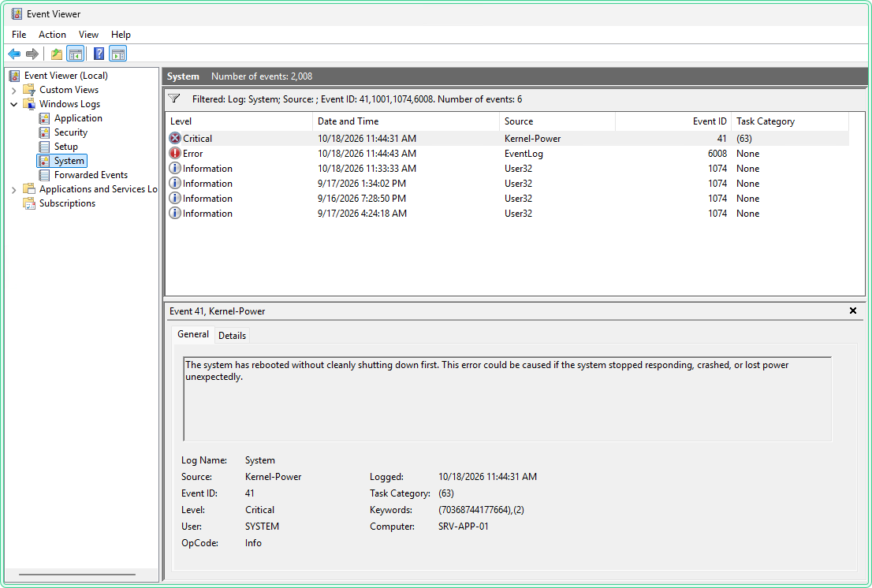Screen dimensions: 872x588
Task: Click the Logged value 10/18/2026 11:44:31 AM
Action: pos(488,477)
